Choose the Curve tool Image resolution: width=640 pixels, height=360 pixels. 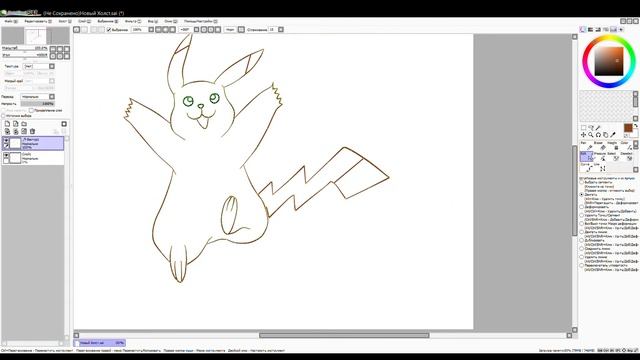click(586, 167)
